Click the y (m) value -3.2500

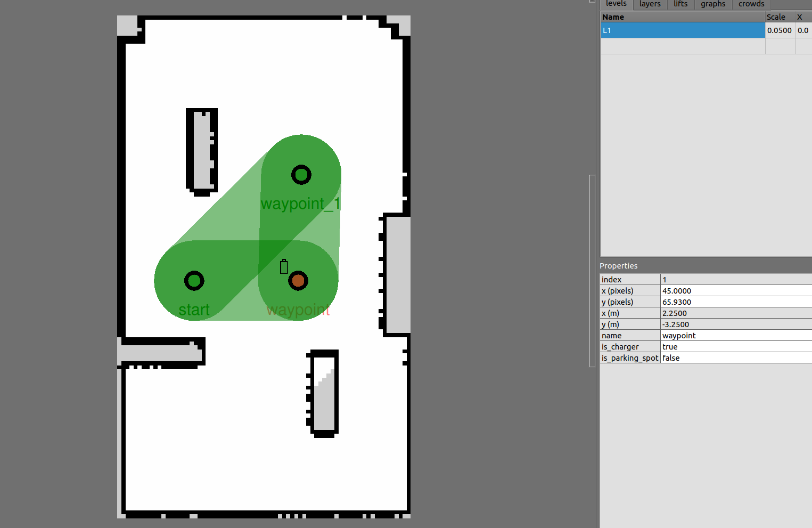[736, 324]
